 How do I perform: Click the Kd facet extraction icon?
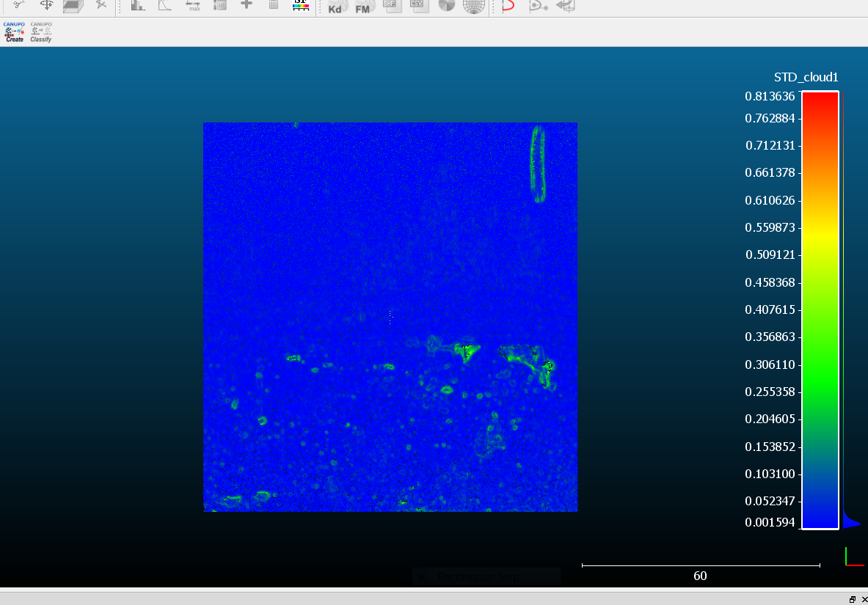pyautogui.click(x=335, y=7)
